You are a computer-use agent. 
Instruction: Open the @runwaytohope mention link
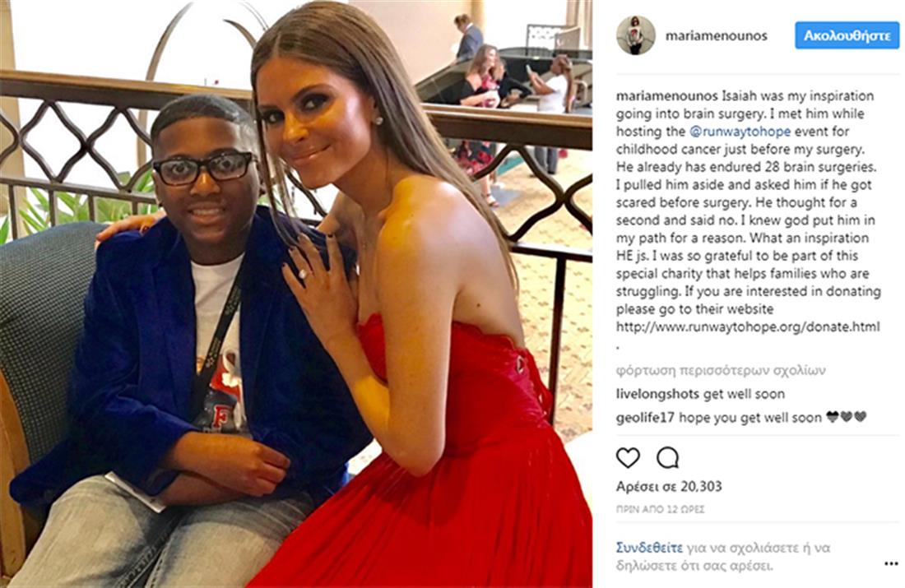click(x=740, y=132)
